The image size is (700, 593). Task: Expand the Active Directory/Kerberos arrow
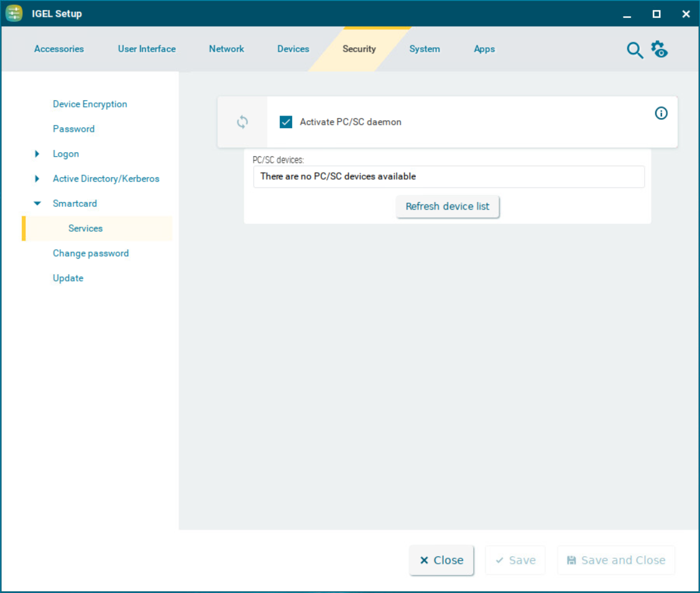coord(37,179)
